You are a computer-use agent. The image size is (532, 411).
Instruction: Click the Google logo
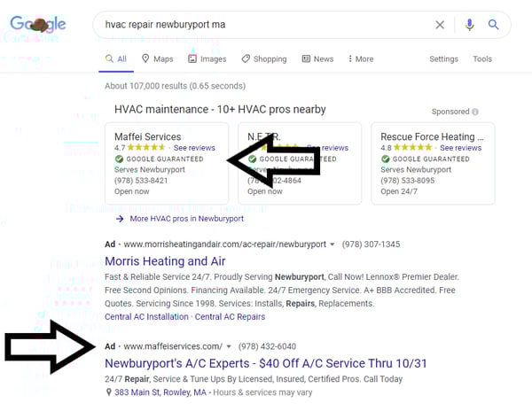click(x=38, y=25)
